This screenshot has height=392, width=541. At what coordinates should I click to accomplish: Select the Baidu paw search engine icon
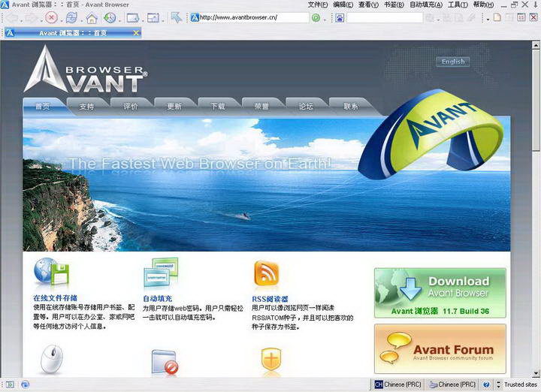[x=340, y=17]
